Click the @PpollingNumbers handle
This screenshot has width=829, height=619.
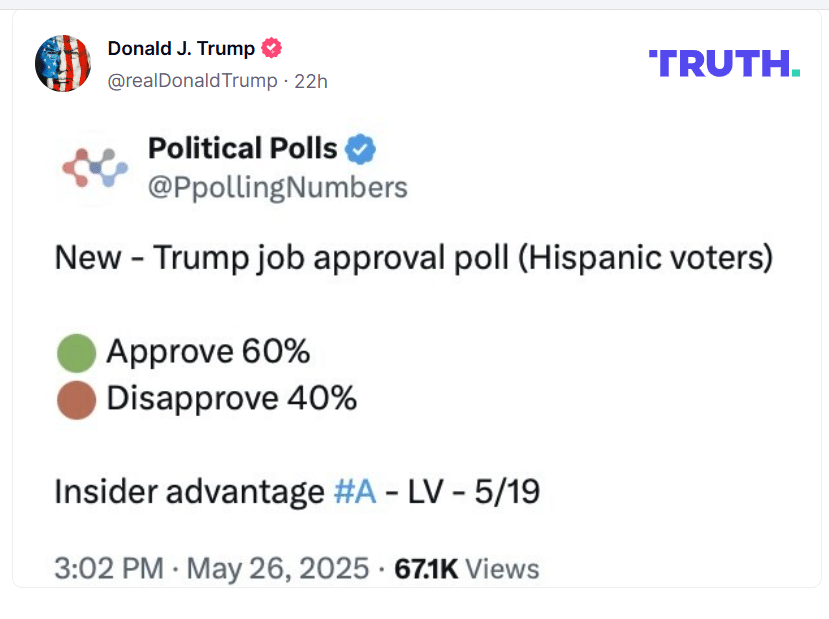tap(278, 188)
